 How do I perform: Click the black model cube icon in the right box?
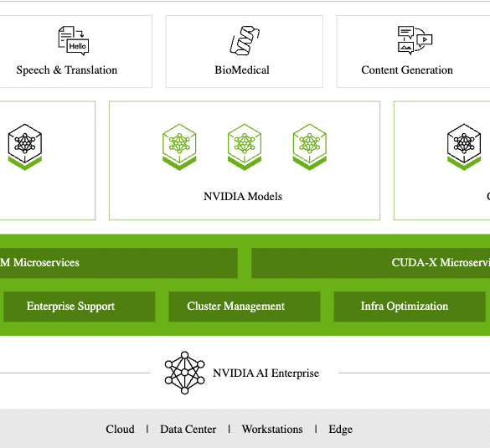[x=464, y=147]
